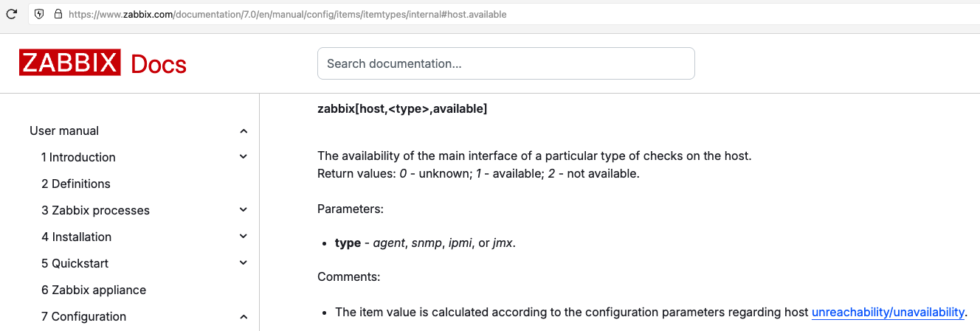Go to 6 Zabbix appliance page
The width and height of the screenshot is (980, 331).
pyautogui.click(x=94, y=290)
